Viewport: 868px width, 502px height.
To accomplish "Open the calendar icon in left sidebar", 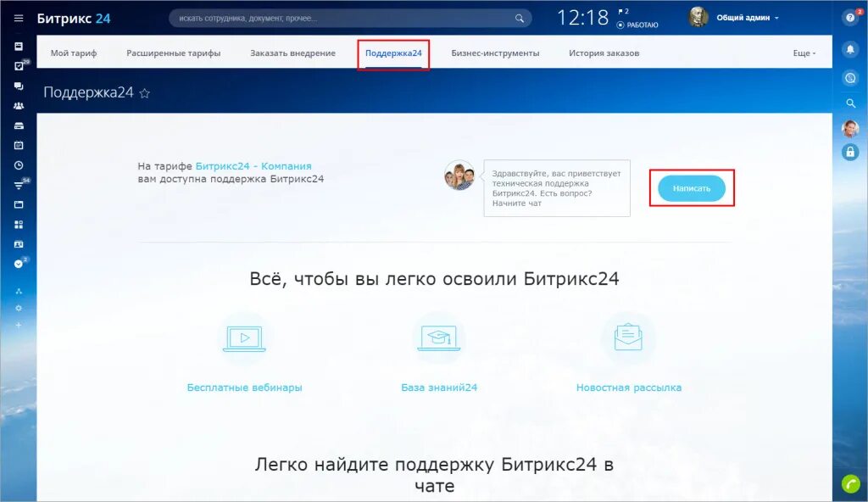I will click(19, 145).
